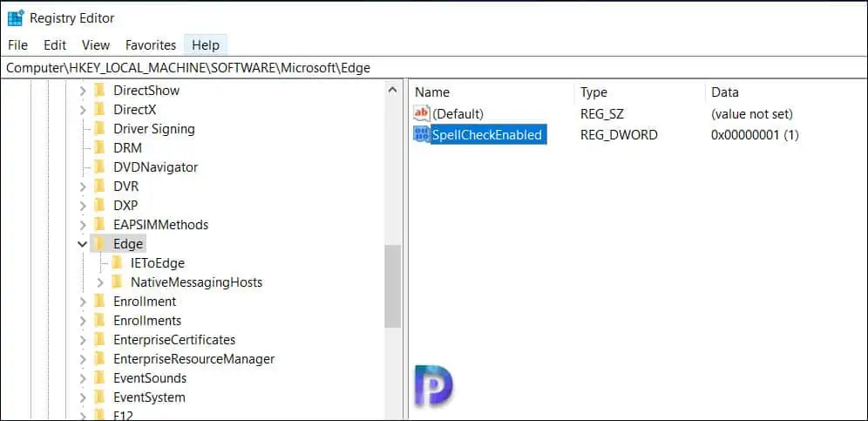Expand the Enrollment key
The image size is (868, 421).
point(83,302)
